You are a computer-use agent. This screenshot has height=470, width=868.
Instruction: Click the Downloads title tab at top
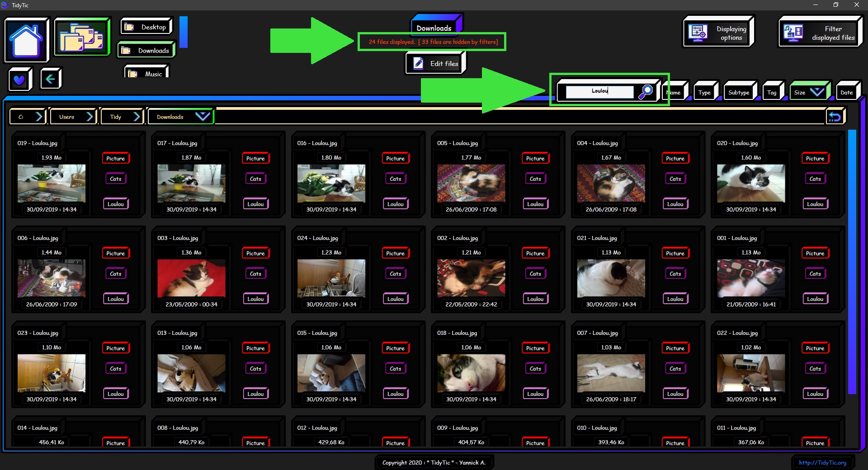[434, 26]
